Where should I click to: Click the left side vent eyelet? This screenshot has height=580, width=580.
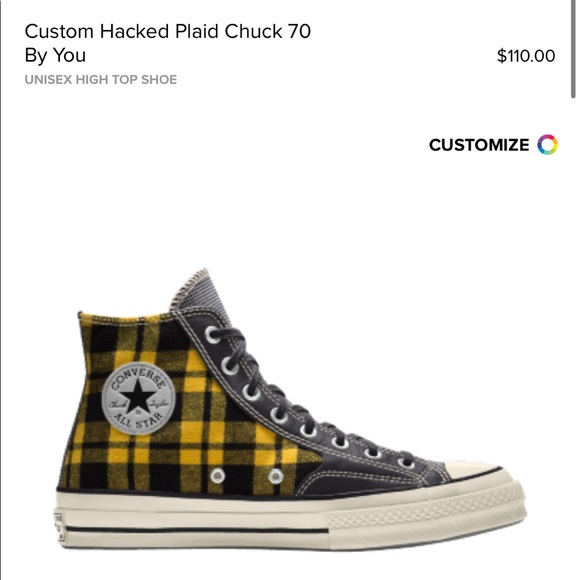pos(218,476)
